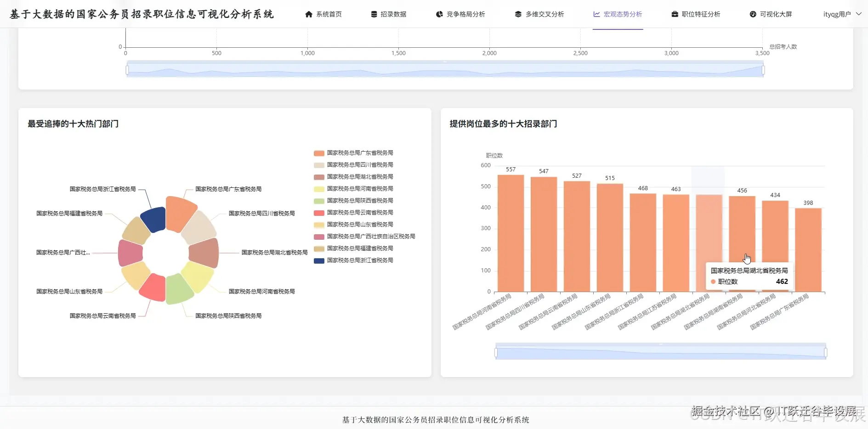This screenshot has width=868, height=429.
Task: Expand the ityqg用户 dropdown arrow
Action: pyautogui.click(x=858, y=14)
